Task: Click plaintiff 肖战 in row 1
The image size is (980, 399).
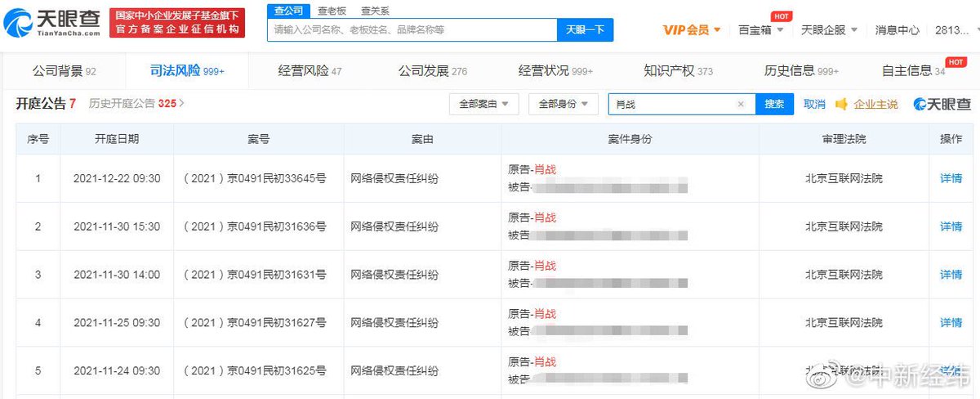Action: [545, 169]
